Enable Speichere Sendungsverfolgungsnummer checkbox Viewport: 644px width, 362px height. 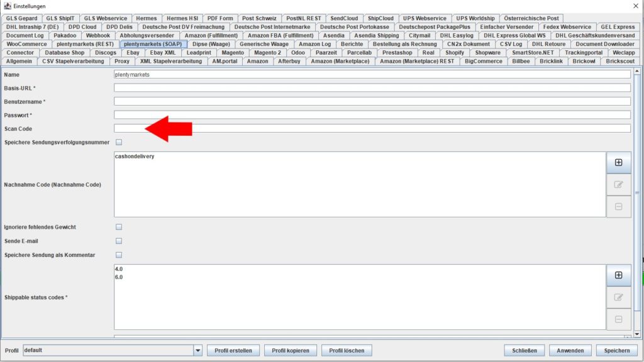(119, 142)
